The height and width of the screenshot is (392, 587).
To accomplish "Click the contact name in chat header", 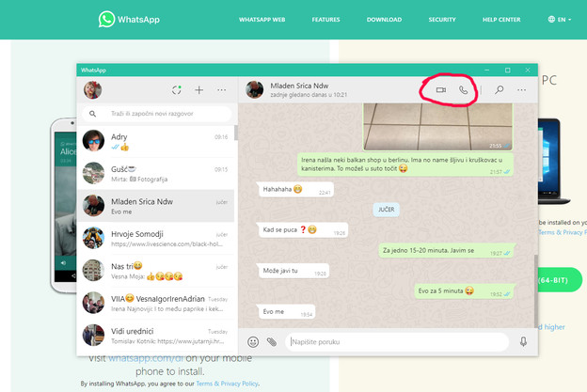I will pyautogui.click(x=299, y=86).
